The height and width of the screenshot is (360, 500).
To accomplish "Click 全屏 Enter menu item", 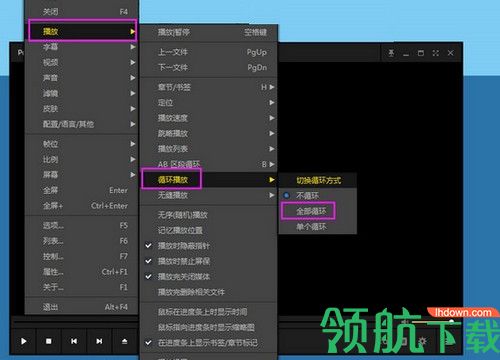I will (x=82, y=190).
